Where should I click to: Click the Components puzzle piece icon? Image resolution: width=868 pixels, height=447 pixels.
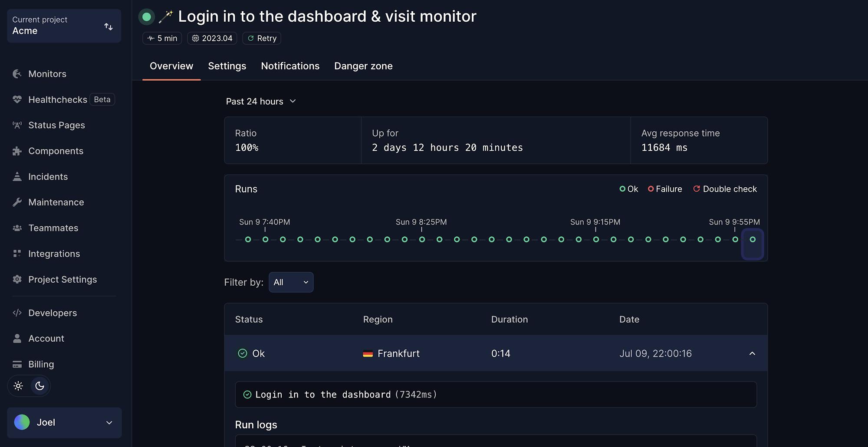pos(17,151)
